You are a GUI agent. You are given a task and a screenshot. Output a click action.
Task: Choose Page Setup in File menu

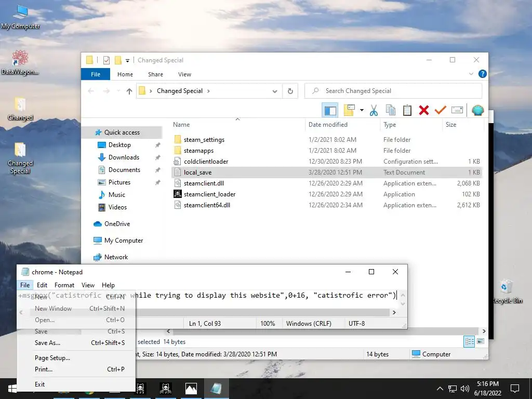click(76, 358)
